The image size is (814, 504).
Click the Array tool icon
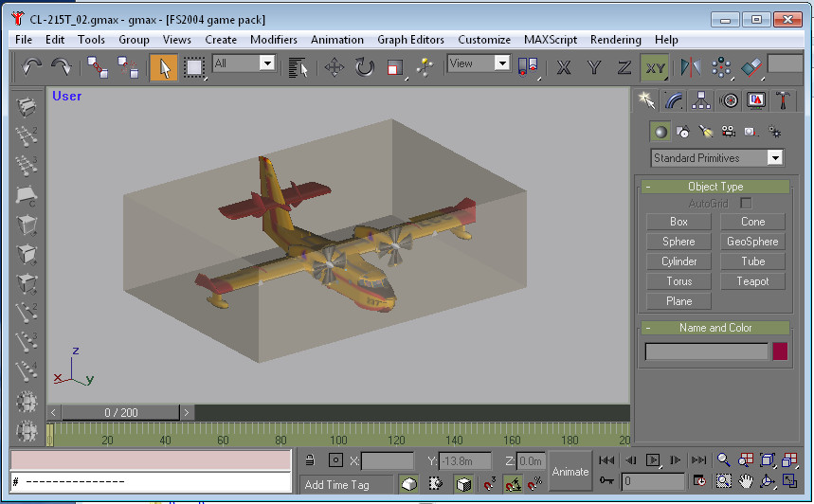721,67
